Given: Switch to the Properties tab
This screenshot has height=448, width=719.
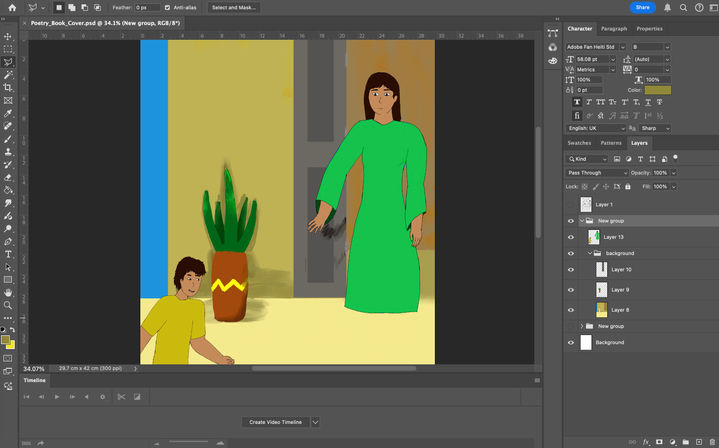Looking at the screenshot, I should coord(649,28).
